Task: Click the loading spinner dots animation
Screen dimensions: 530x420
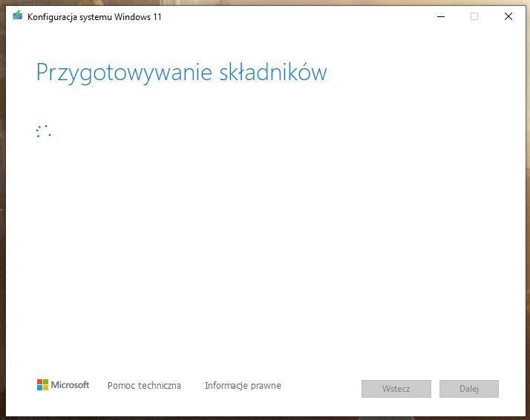Action: (x=43, y=131)
